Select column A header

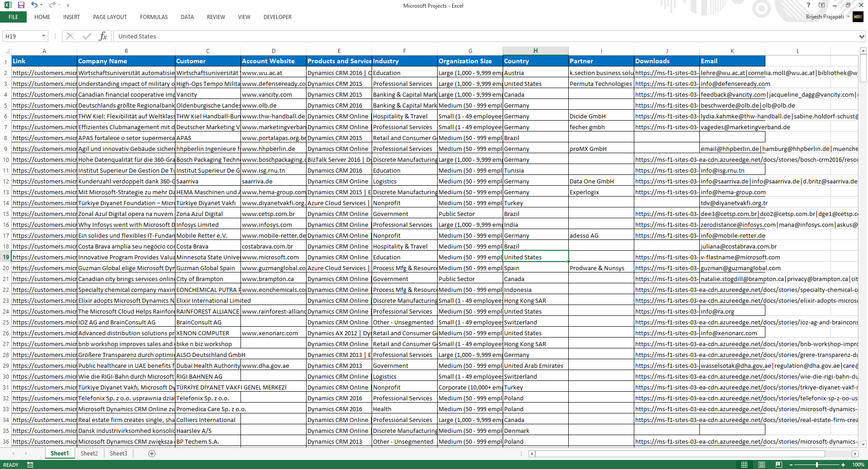[x=44, y=51]
